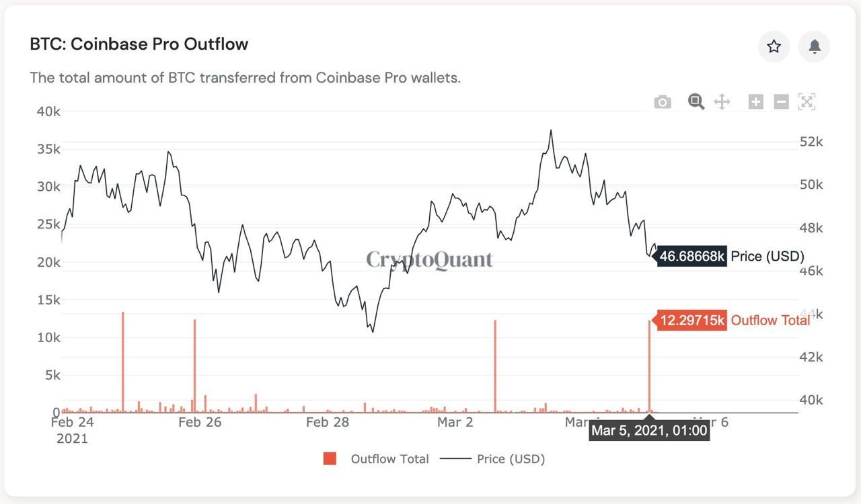Hide the Price (USD) line via legend
This screenshot has height=504, width=861.
coord(512,459)
